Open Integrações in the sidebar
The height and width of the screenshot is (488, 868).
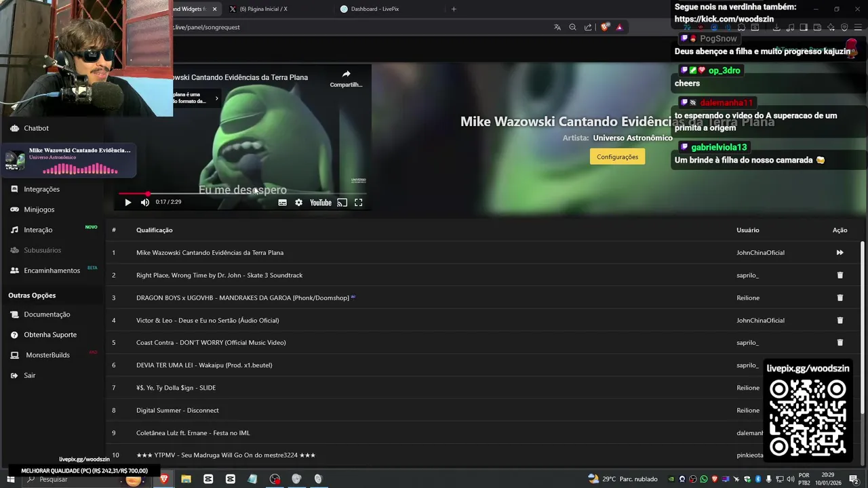[x=41, y=189]
